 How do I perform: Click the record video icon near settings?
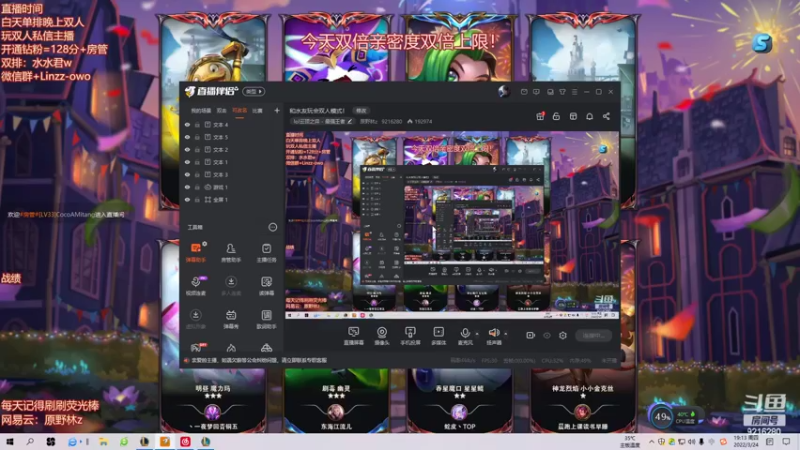(x=531, y=335)
